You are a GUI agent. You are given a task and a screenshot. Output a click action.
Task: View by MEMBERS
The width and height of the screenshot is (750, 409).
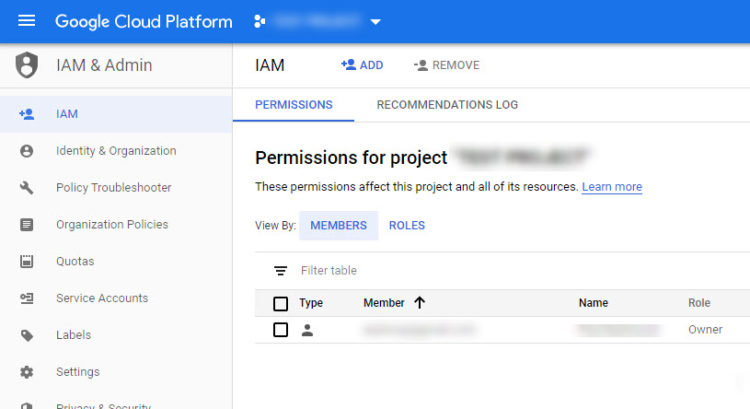[x=339, y=225]
